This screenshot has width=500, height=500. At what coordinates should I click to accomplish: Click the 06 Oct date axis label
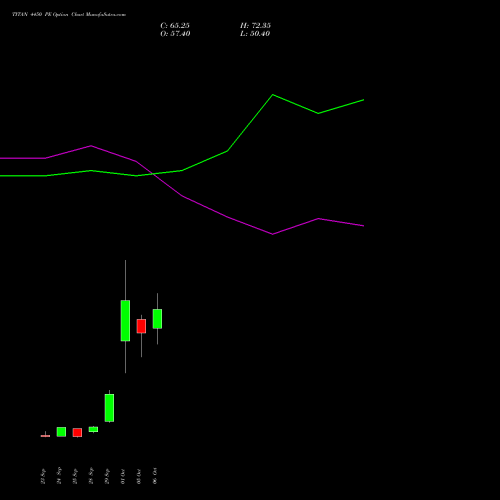[155, 476]
